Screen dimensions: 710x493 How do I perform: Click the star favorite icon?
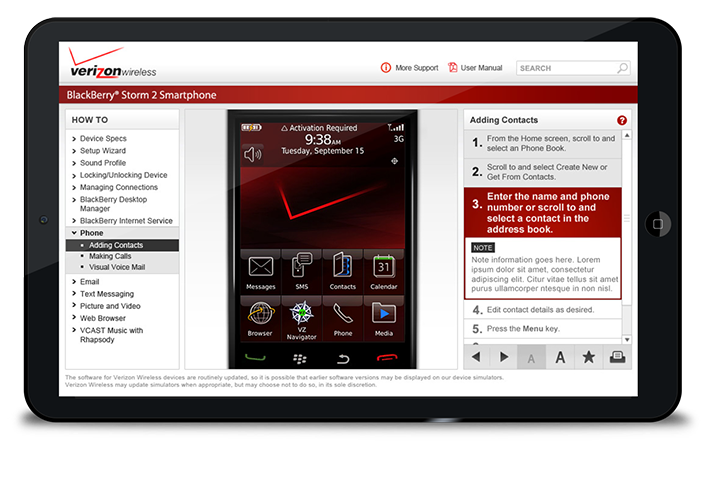589,357
